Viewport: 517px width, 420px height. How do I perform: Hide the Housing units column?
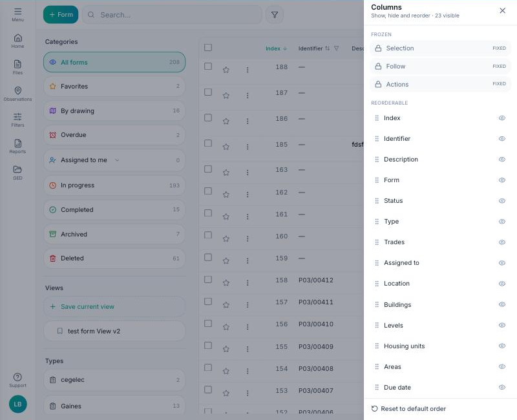coord(502,346)
